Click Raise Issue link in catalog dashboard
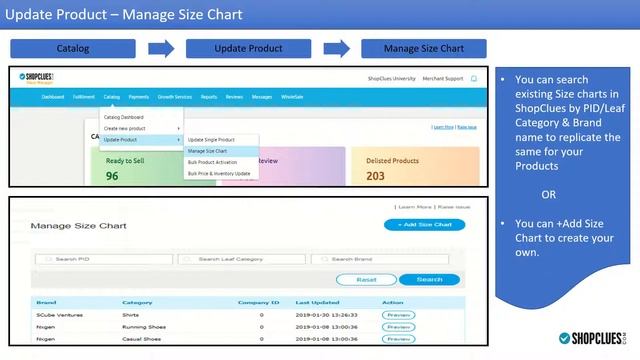Viewport: 640px width, 360px height. [467, 127]
